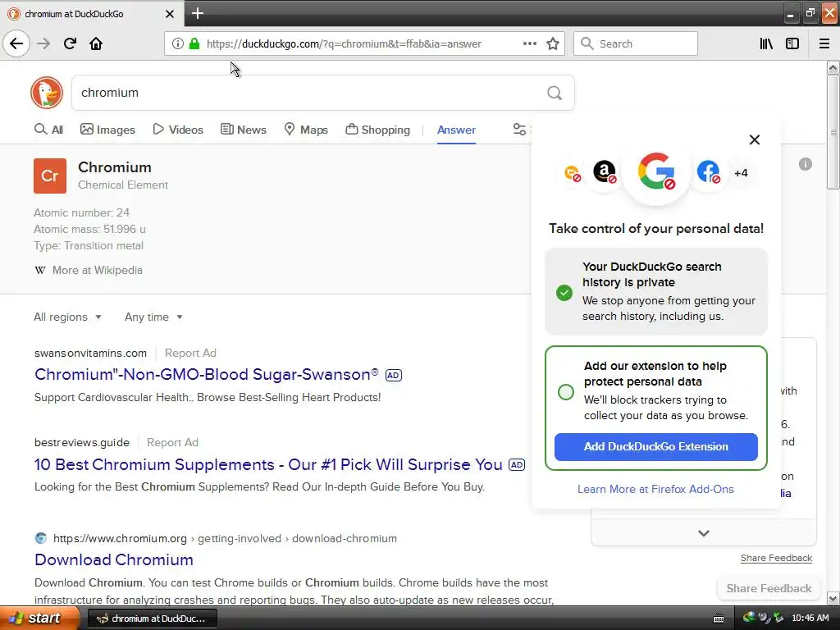Open the Library bookshelf icon
This screenshot has height=630, width=840.
766,43
